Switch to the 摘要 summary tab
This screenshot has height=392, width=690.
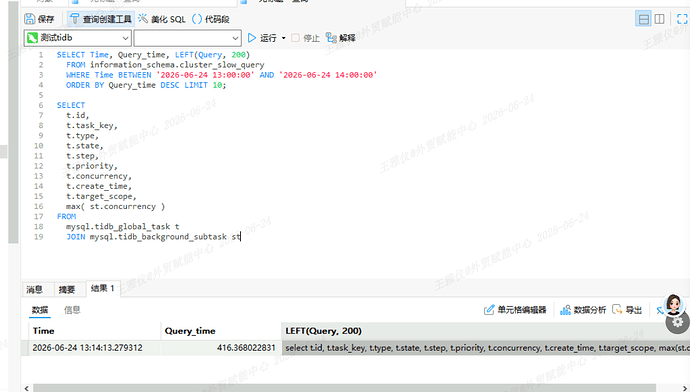(x=66, y=289)
